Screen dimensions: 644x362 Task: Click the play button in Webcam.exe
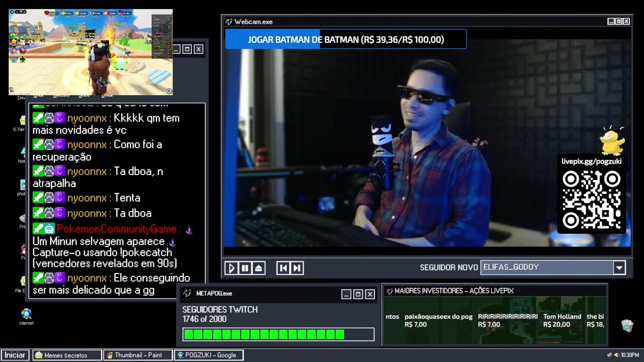point(231,268)
